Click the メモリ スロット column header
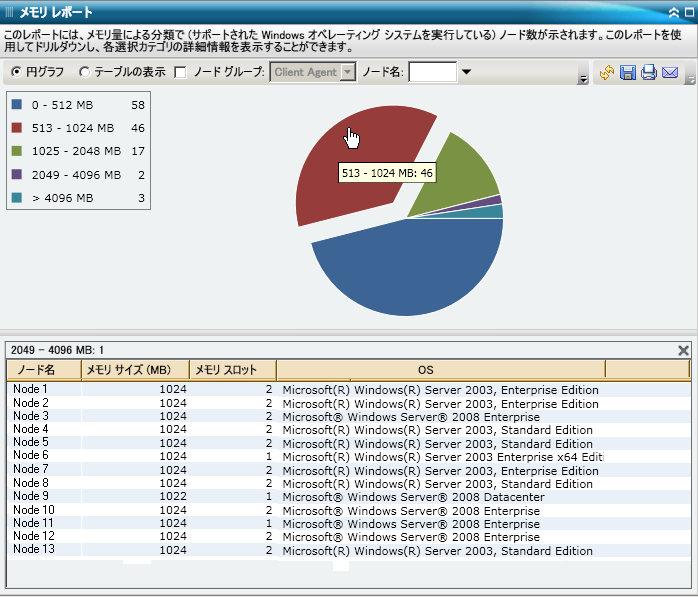Image resolution: width=698 pixels, height=597 pixels. click(232, 370)
